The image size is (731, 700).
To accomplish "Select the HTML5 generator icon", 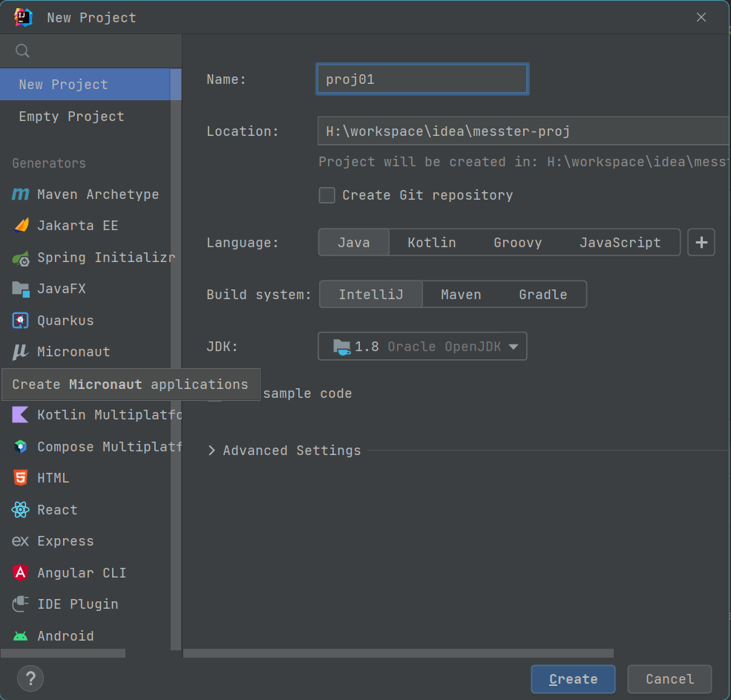I will click(x=20, y=478).
